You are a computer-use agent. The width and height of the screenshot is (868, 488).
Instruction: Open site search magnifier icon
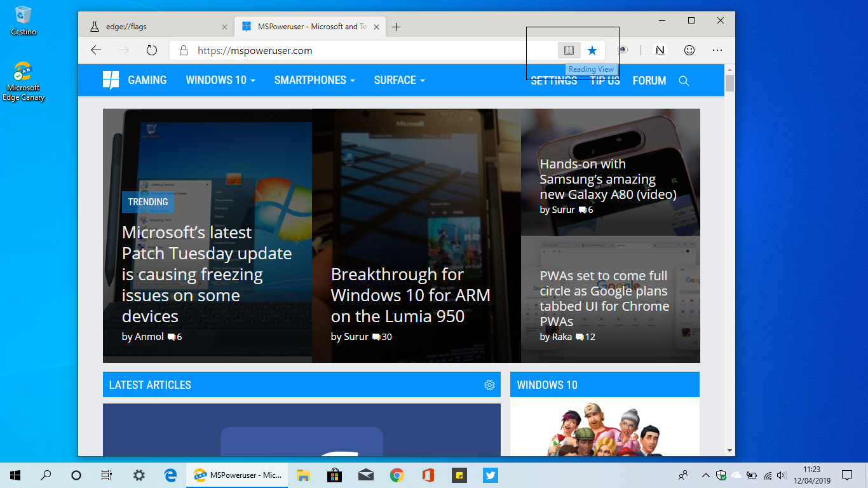pos(684,81)
